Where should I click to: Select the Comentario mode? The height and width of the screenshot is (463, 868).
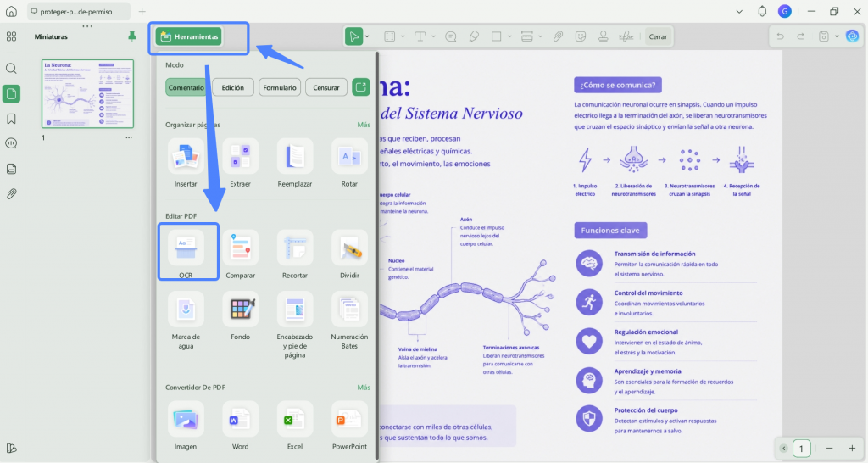tap(186, 87)
